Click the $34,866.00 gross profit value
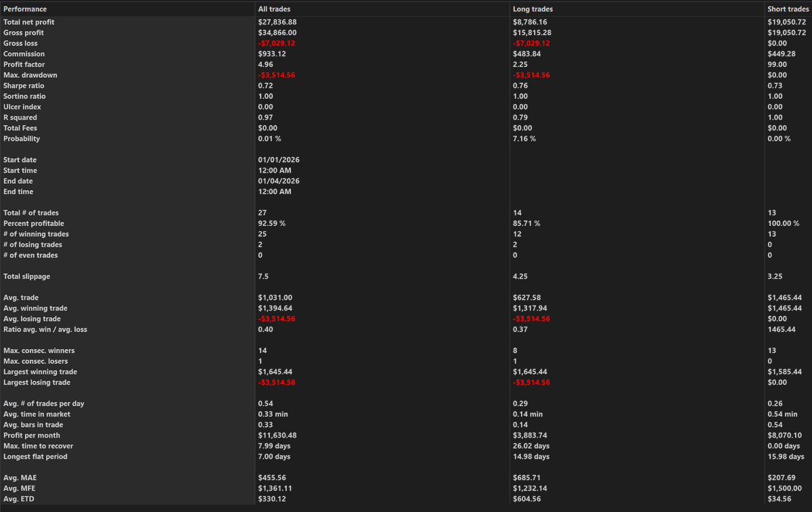The width and height of the screenshot is (812, 512). click(277, 32)
